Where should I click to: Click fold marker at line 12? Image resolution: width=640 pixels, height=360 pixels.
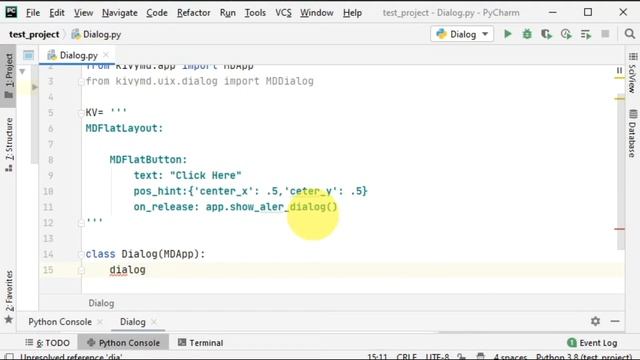(81, 223)
